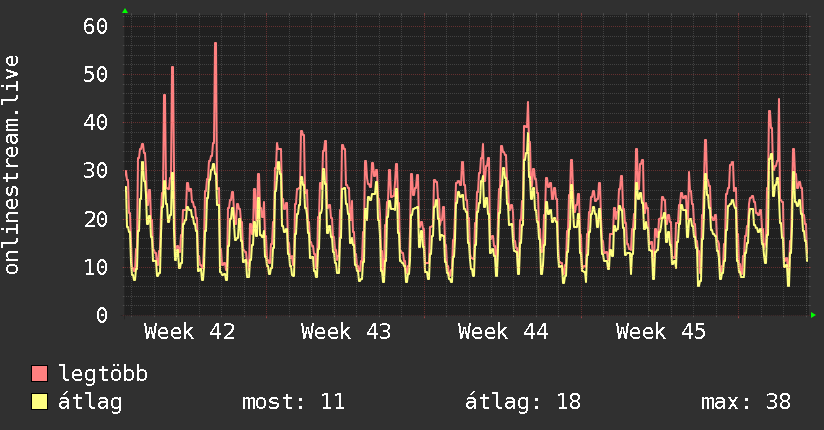This screenshot has width=824, height=430.
Task: Click the tallest red peak in Week 42
Action: coord(215,45)
